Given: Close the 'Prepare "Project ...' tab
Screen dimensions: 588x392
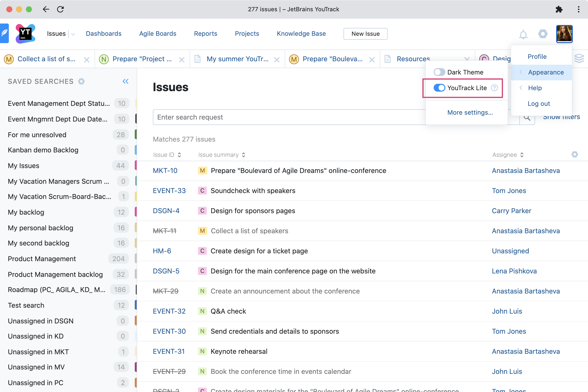Looking at the screenshot, I should pyautogui.click(x=182, y=60).
